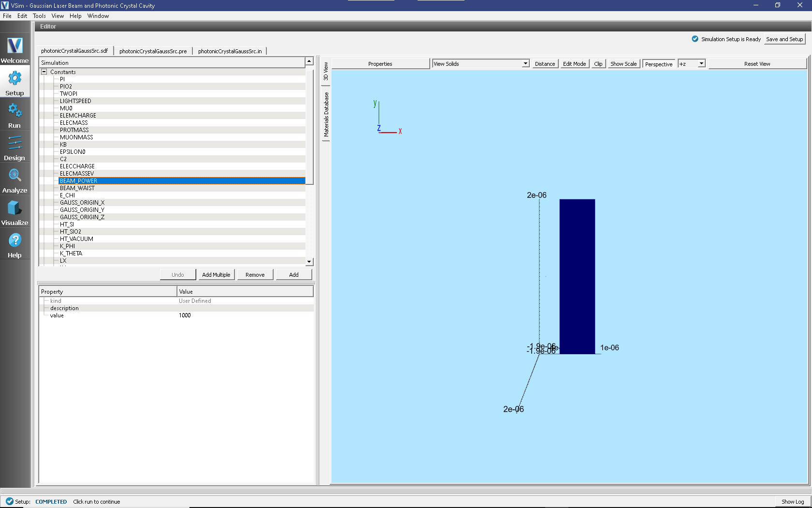This screenshot has height=508, width=812.
Task: Click the Simulation Setup is Ready check icon
Action: (x=695, y=39)
